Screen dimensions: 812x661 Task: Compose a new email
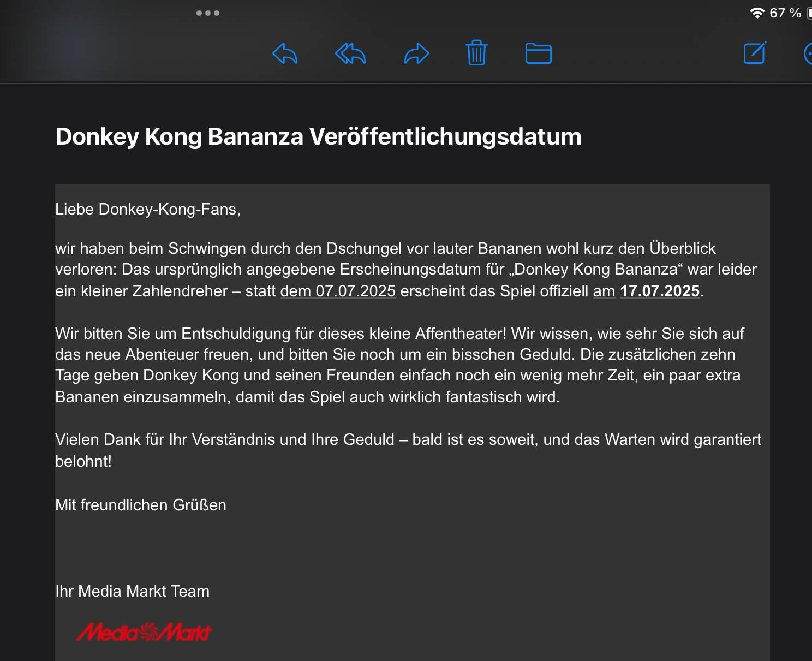coord(755,53)
